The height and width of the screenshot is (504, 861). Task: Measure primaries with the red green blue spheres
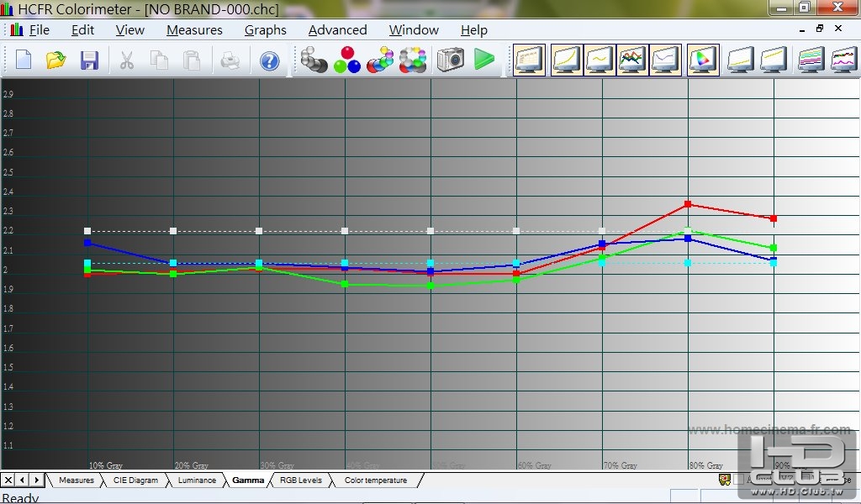347,60
